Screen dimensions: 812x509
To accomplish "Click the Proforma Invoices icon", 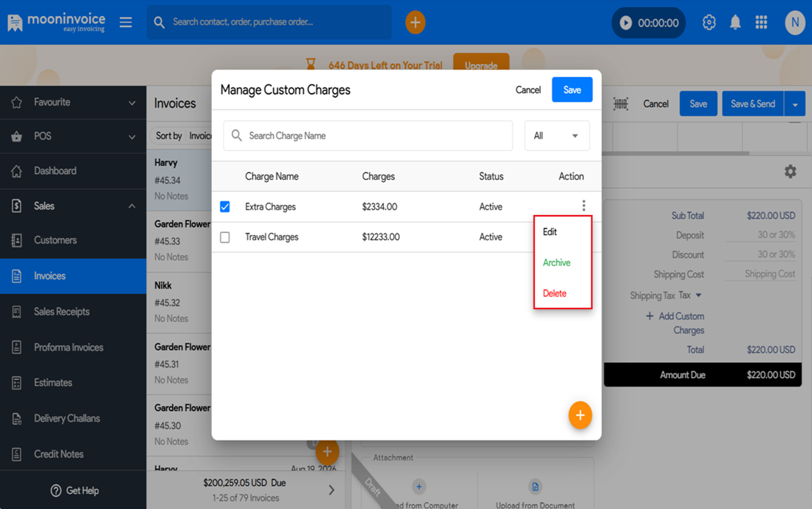I will (x=16, y=347).
